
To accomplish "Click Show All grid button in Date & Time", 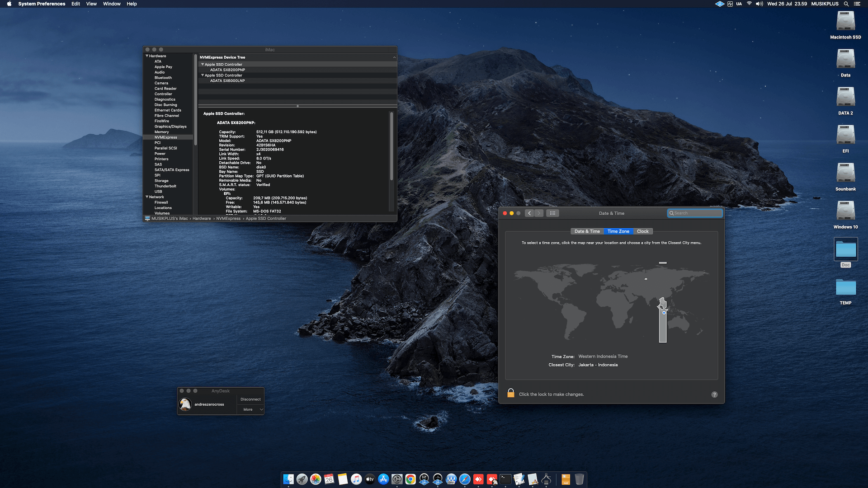I will click(x=552, y=213).
